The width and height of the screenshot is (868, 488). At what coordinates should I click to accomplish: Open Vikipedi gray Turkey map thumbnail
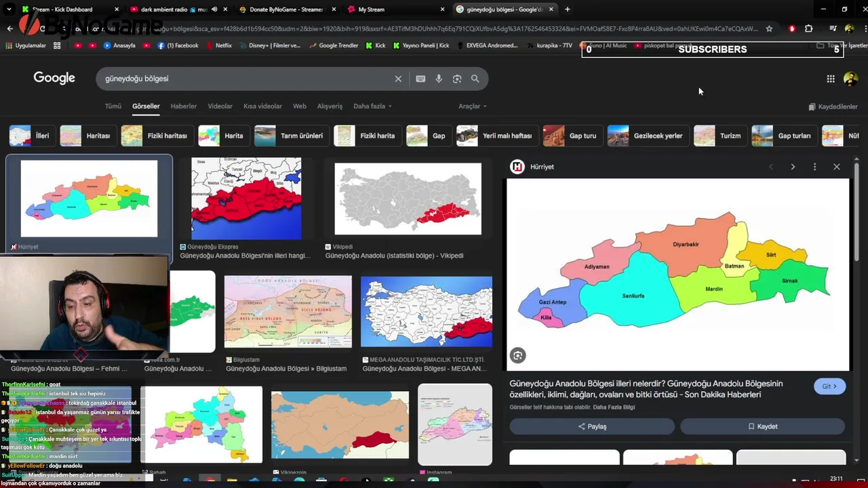click(408, 199)
